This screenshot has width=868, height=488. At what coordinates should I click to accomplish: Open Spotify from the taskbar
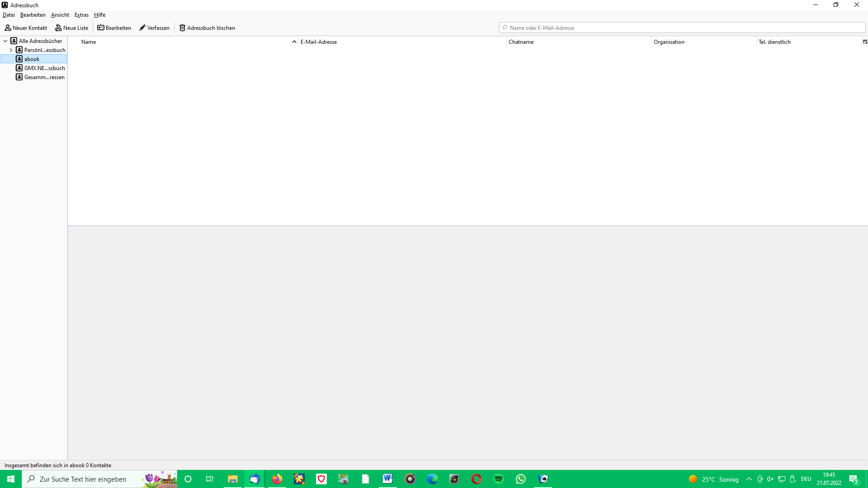pyautogui.click(x=499, y=479)
